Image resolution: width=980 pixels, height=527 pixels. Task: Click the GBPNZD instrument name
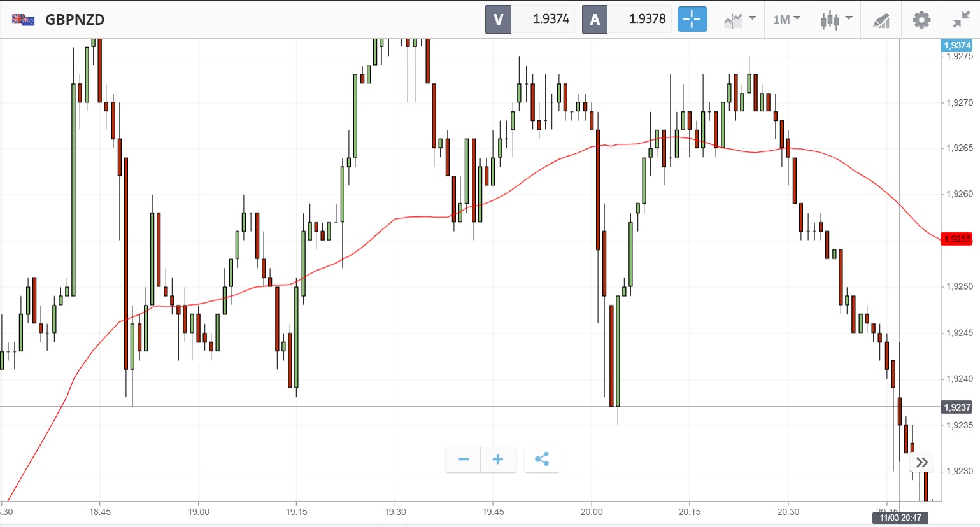[75, 20]
